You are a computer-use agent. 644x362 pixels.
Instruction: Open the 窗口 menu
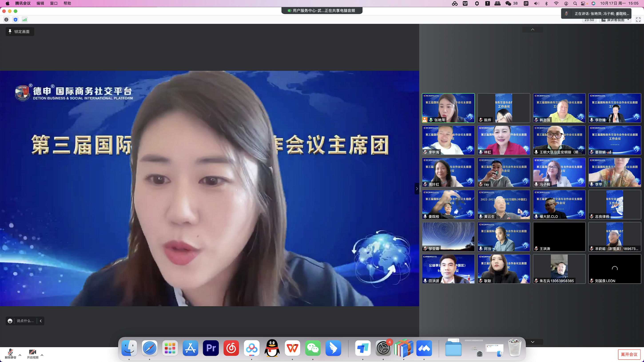tap(54, 3)
